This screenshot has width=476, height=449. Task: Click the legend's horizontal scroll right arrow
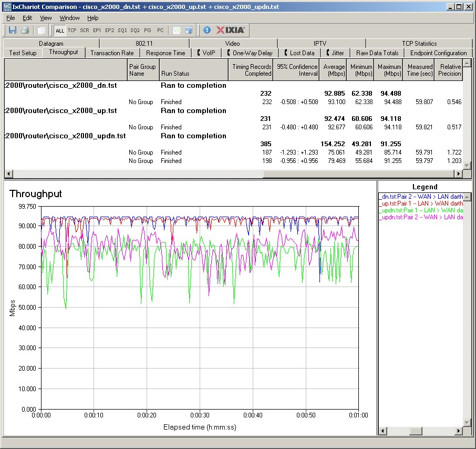459,431
